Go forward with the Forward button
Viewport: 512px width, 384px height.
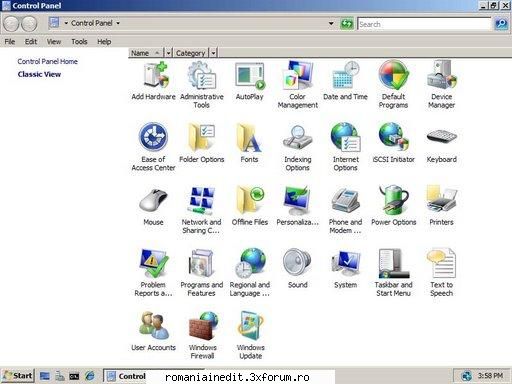pos(29,24)
